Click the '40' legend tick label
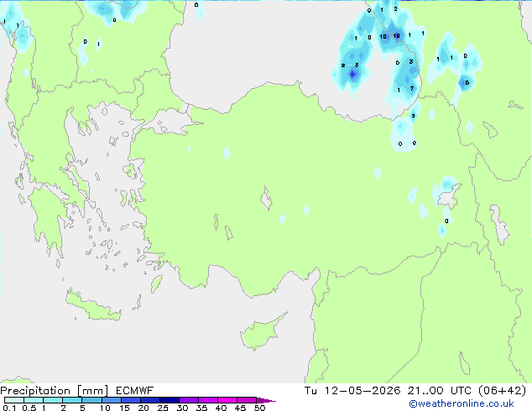 click(221, 408)
